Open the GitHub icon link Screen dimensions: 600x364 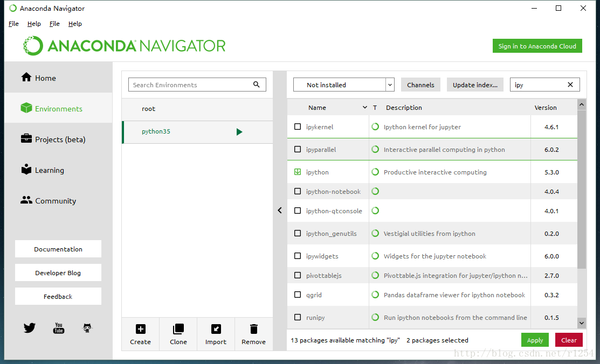tap(87, 328)
